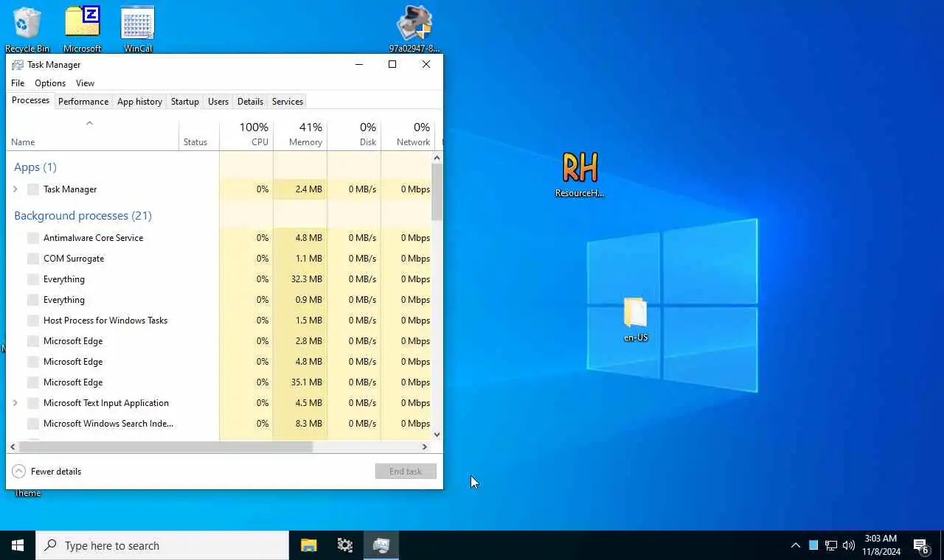Select the Antimalware Core Service row
Viewport: 944px width, 560px height.
(x=219, y=238)
